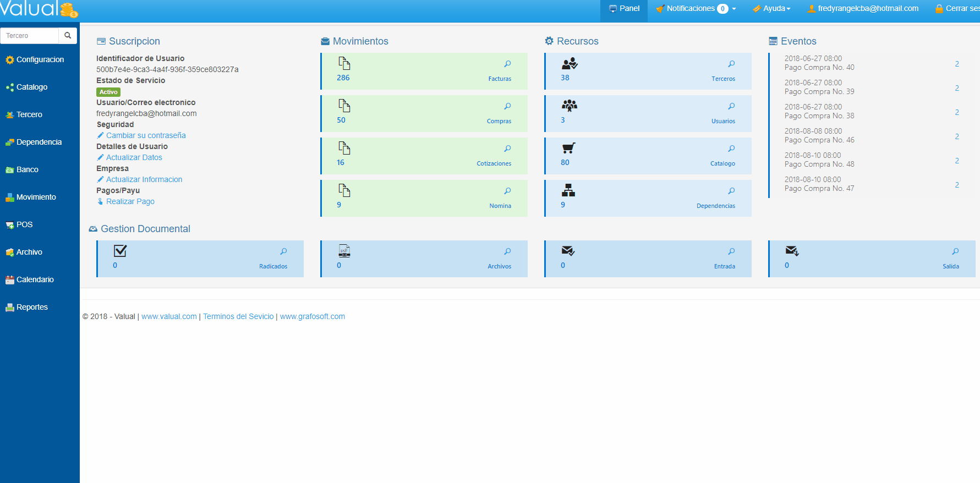Select Reportes from the sidebar menu
Image resolution: width=980 pixels, height=483 pixels.
(32, 307)
